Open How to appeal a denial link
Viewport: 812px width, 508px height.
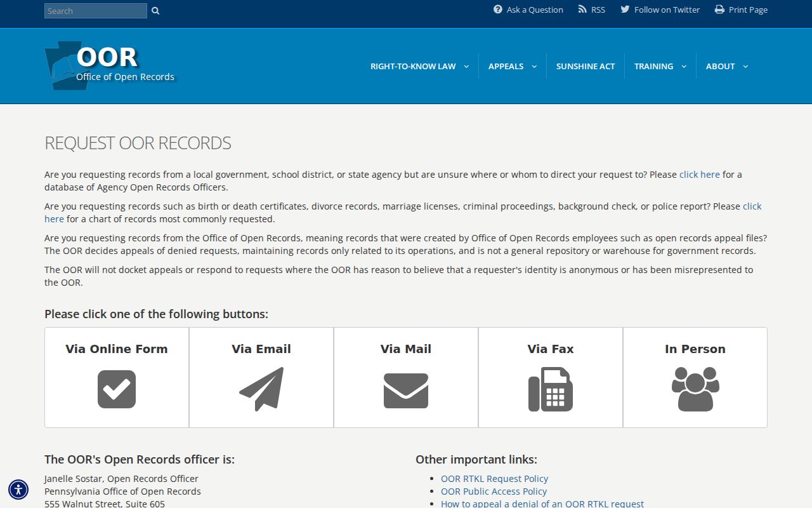[x=542, y=504]
